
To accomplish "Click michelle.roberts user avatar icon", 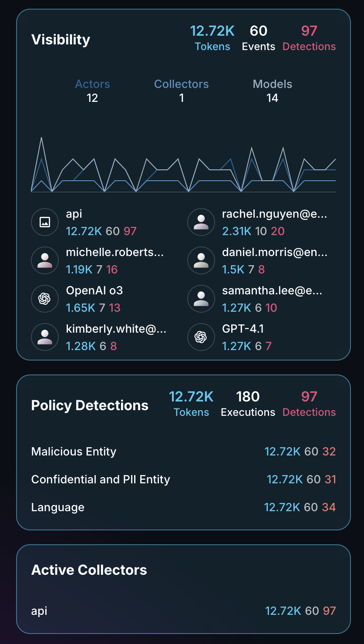I will point(44,260).
